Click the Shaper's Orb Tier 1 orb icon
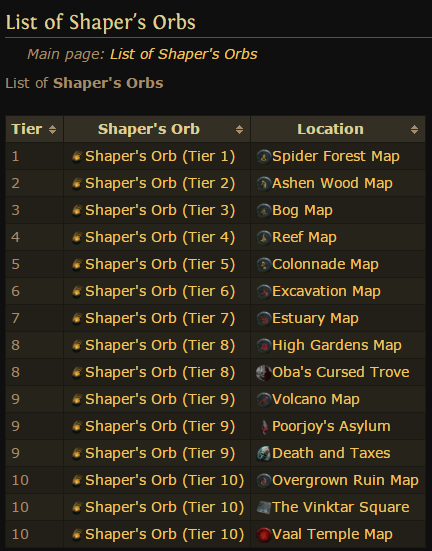This screenshot has height=551, width=432. point(77,157)
